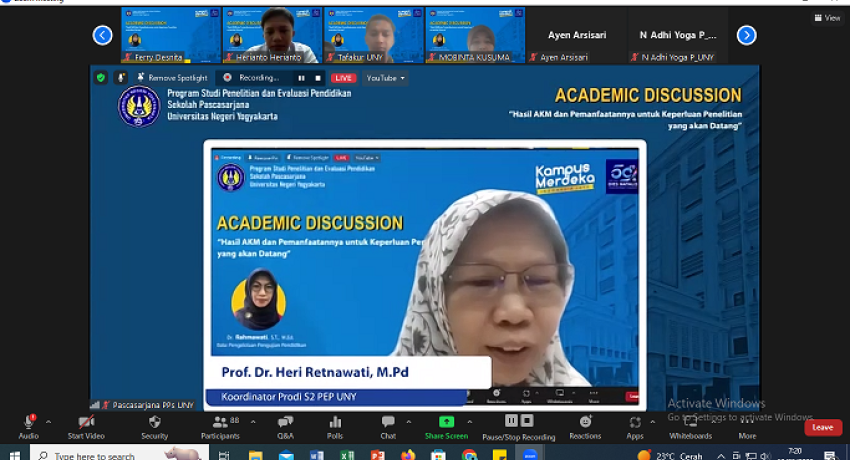
Task: Click the red LIVE badge
Action: pyautogui.click(x=343, y=78)
